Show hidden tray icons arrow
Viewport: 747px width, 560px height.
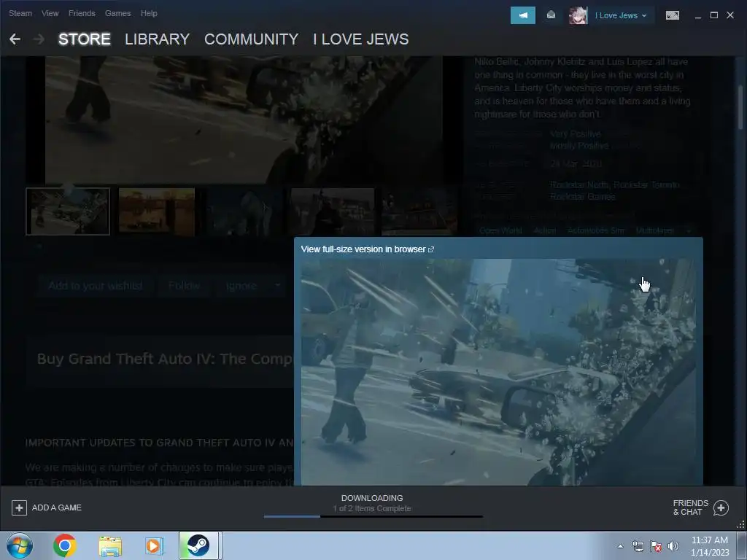pyautogui.click(x=620, y=546)
